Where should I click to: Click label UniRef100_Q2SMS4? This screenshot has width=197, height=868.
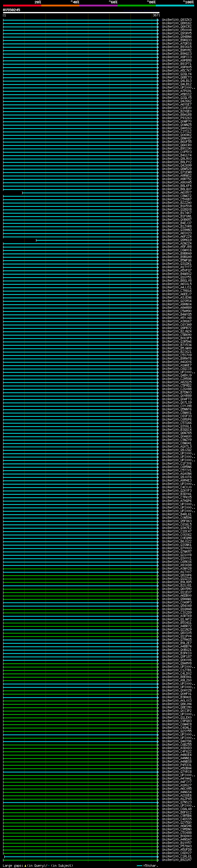click(x=176, y=301)
